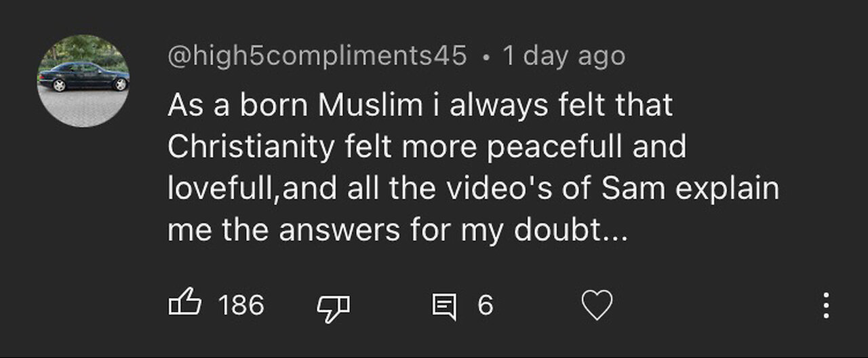The height and width of the screenshot is (358, 868).
Task: Open the three-dot more options menu
Action: 826,306
